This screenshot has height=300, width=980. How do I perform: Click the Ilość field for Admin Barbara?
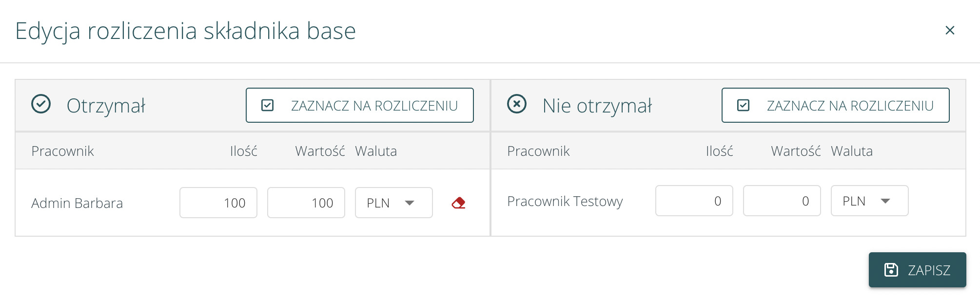(x=218, y=203)
